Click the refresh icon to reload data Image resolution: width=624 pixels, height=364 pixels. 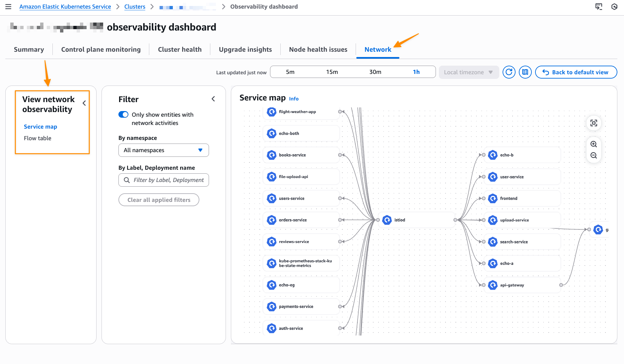(509, 72)
